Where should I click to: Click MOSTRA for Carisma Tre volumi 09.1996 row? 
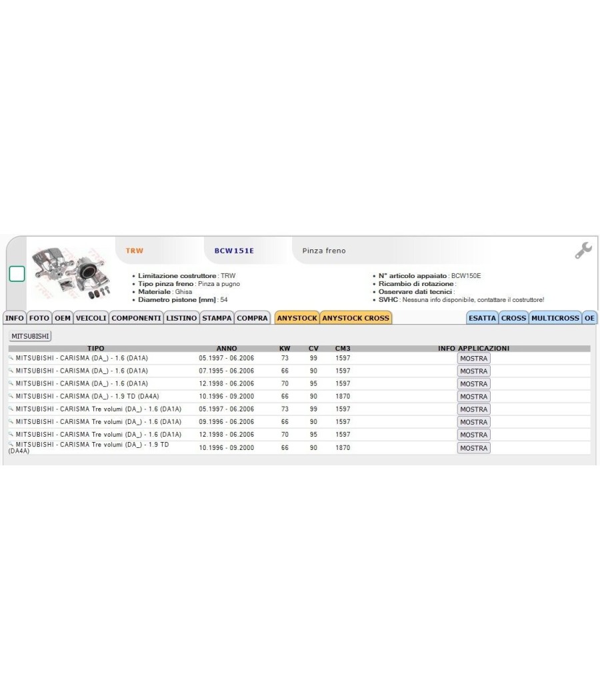coord(473,422)
